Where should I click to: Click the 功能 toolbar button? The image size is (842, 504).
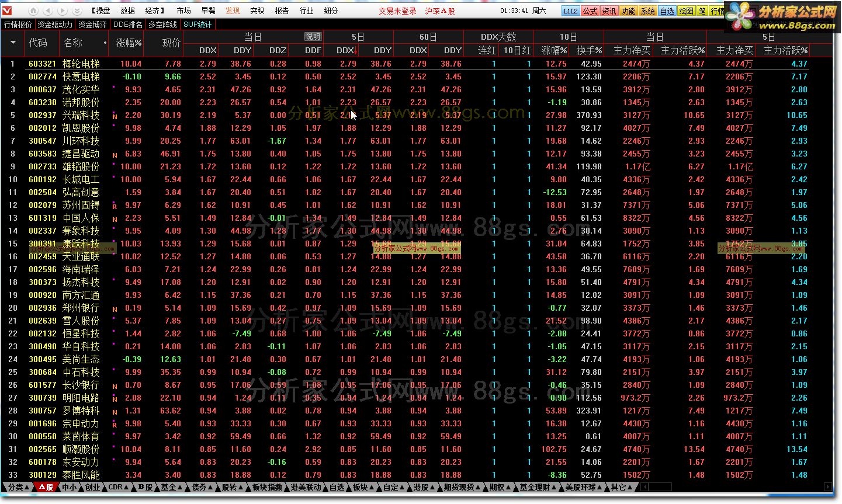click(x=629, y=11)
